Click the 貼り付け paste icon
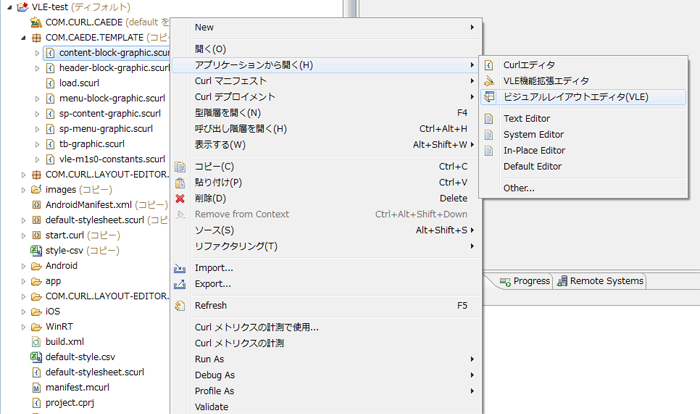Screen dimensions: 700x414 pyautogui.click(x=180, y=182)
